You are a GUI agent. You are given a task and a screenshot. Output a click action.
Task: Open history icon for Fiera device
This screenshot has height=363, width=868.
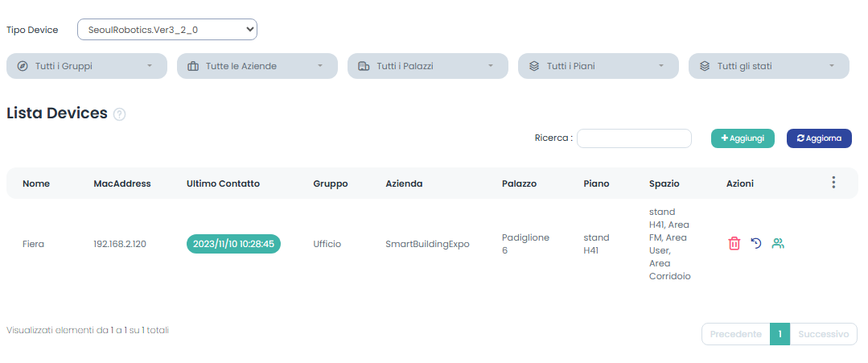pos(755,243)
